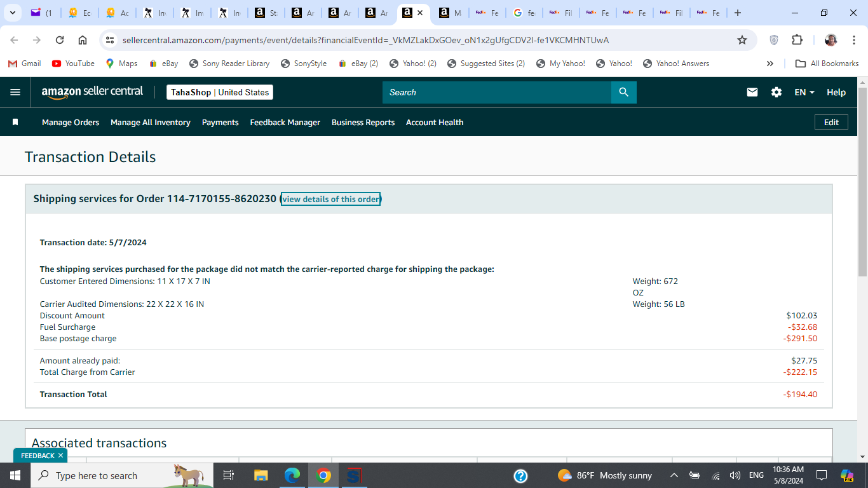Click the bookmark flag icon in navigation bar
This screenshot has height=488, width=868.
[15, 122]
